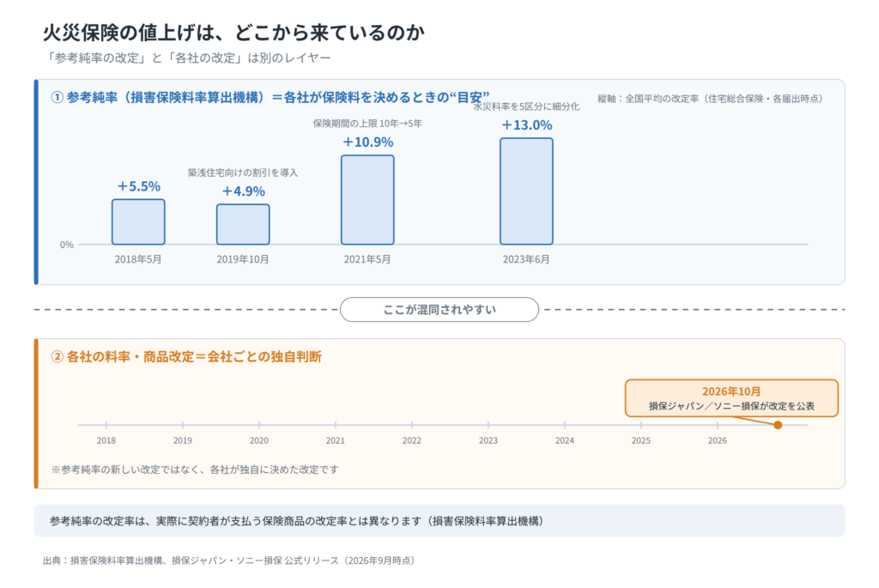The image size is (879, 588).
Task: Click the callout text 損保ジャパン／ソニー損保が改定を公表
Action: 731,406
